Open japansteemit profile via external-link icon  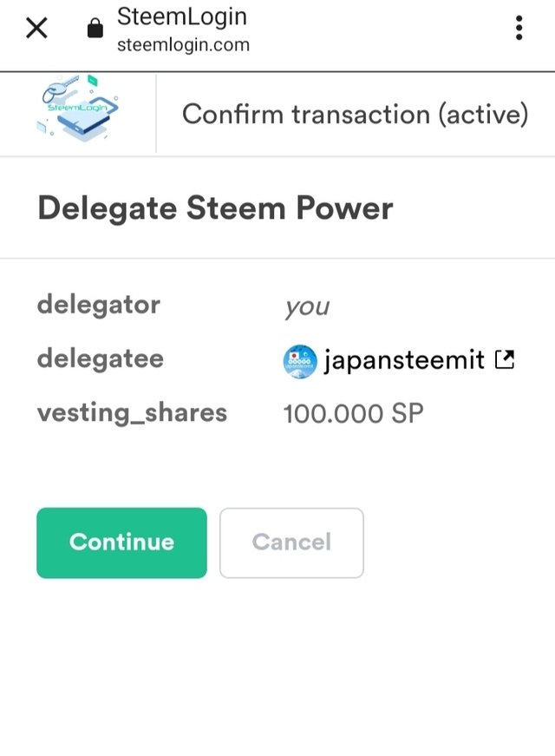click(504, 359)
